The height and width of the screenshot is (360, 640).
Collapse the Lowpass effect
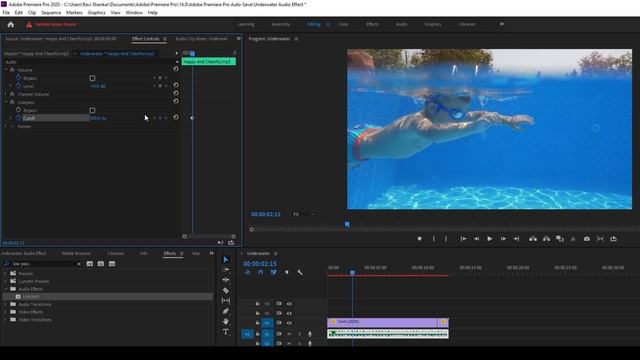tap(6, 102)
